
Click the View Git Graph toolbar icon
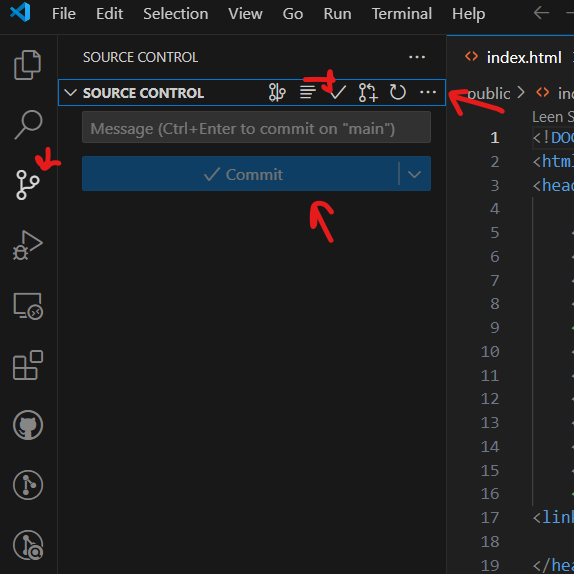coord(277,92)
